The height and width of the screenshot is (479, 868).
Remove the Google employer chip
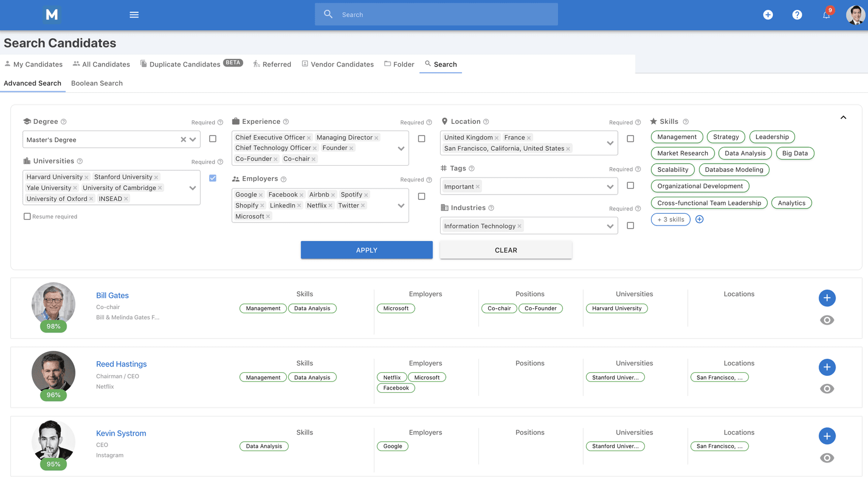261,195
